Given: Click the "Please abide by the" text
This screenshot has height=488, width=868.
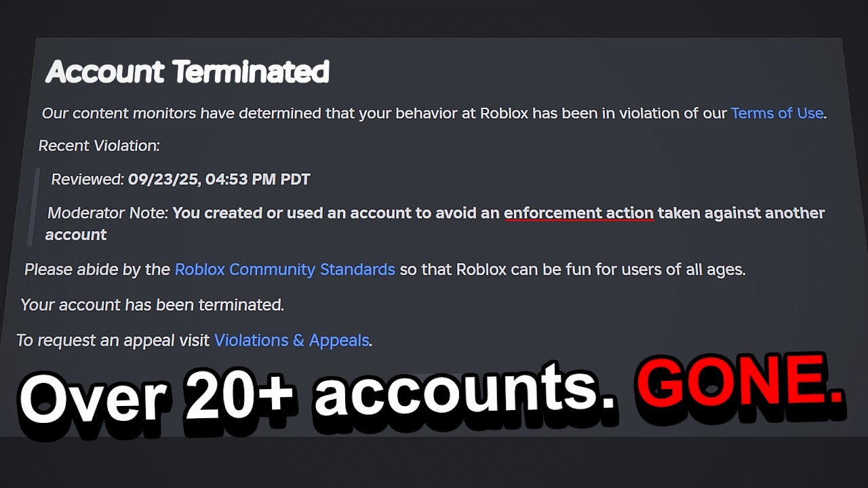Looking at the screenshot, I should (x=97, y=269).
